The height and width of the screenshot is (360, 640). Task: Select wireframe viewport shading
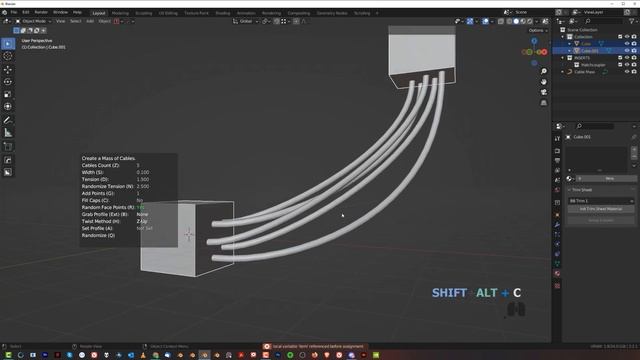(509, 21)
